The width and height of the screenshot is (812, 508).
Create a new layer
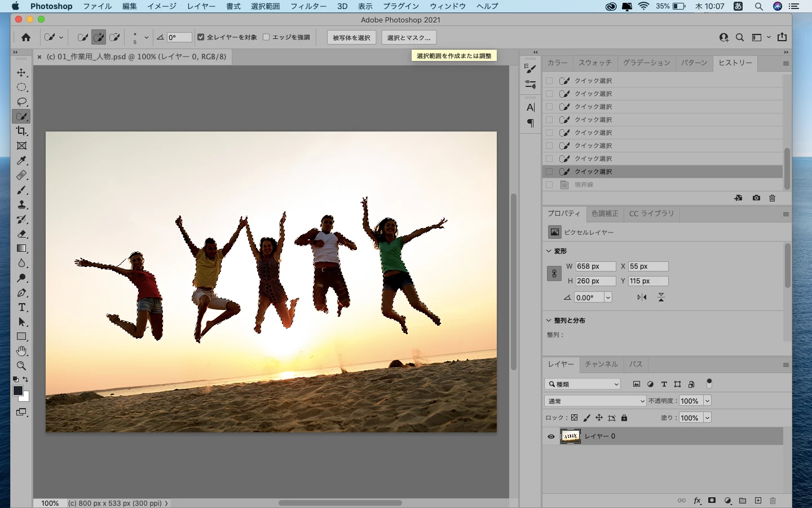758,501
